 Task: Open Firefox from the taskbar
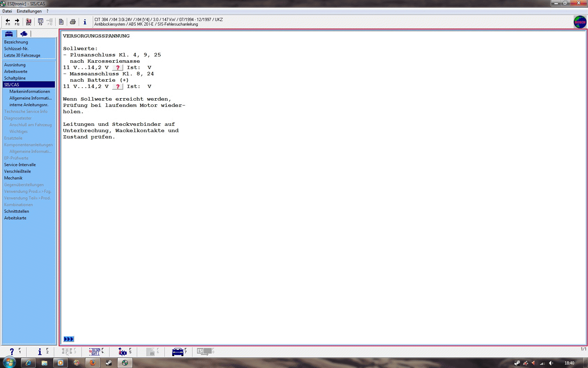93,363
